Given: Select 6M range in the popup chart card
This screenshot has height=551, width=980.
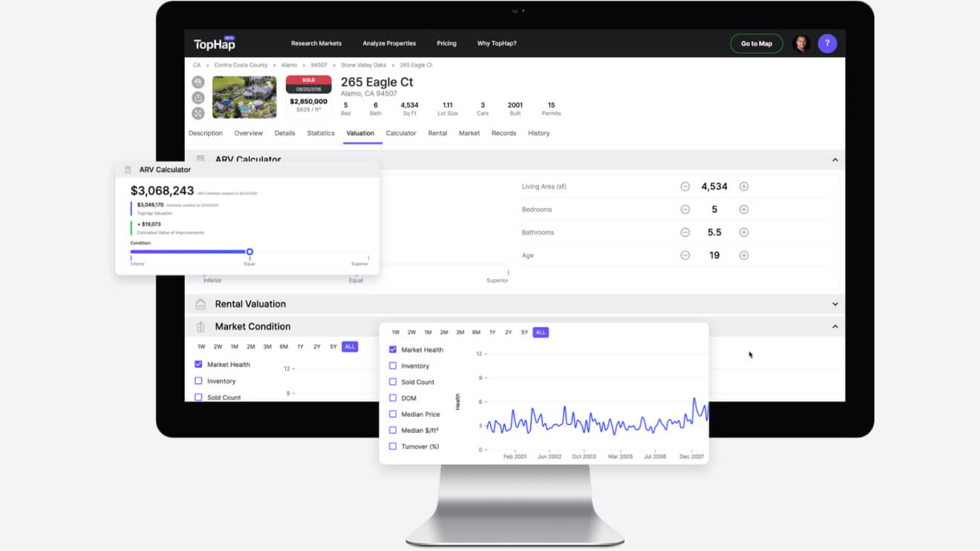Looking at the screenshot, I should pyautogui.click(x=476, y=333).
